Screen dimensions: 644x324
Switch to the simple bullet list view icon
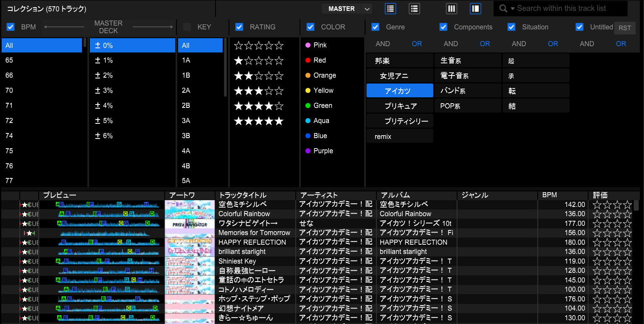point(414,8)
